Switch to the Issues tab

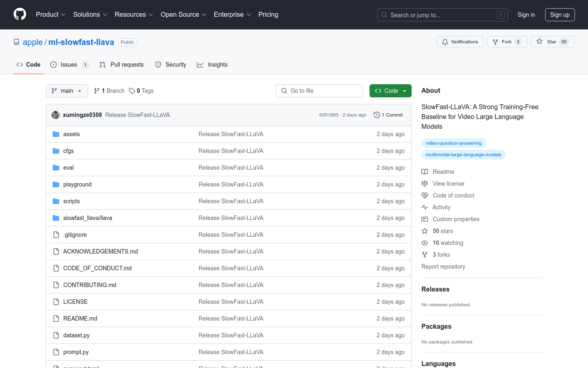click(69, 65)
